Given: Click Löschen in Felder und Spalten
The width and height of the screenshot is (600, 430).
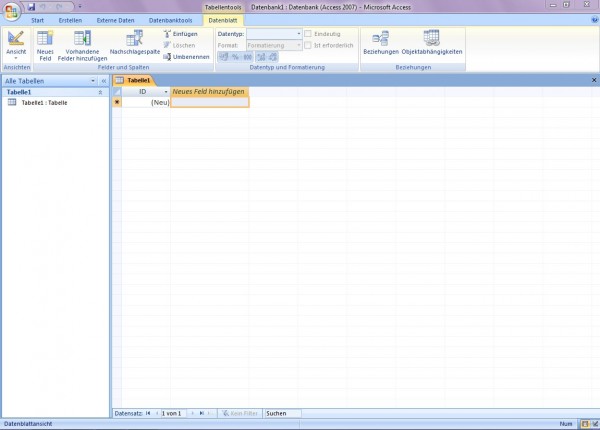Looking at the screenshot, I should coord(179,45).
